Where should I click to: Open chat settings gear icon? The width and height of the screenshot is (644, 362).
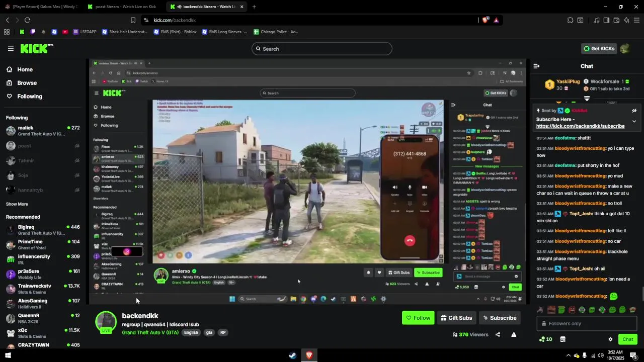point(610,339)
